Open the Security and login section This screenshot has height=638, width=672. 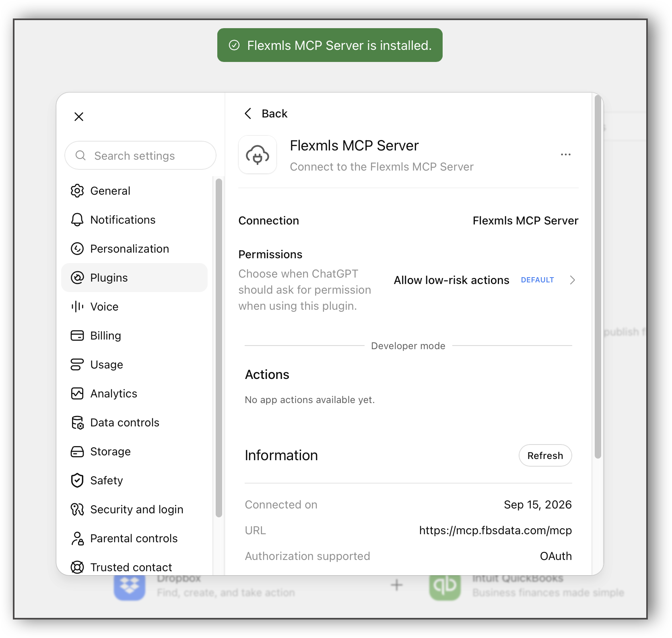tap(134, 509)
